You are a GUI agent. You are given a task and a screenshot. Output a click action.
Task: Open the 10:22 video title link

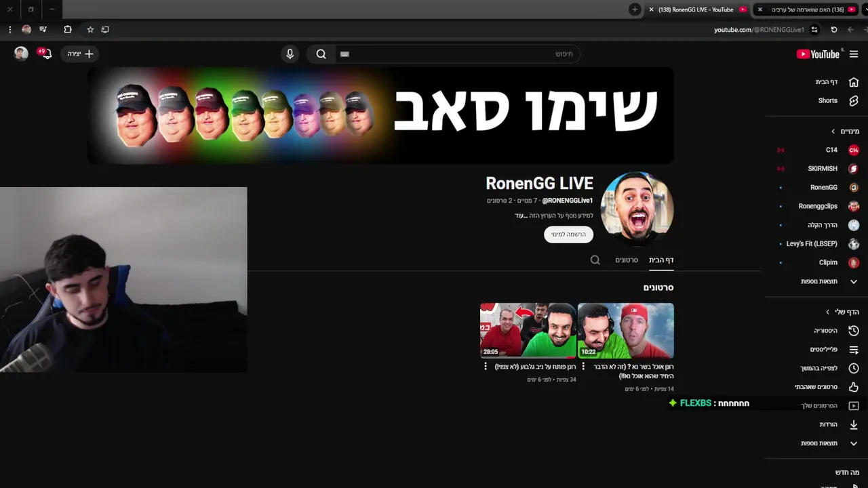[x=633, y=371]
